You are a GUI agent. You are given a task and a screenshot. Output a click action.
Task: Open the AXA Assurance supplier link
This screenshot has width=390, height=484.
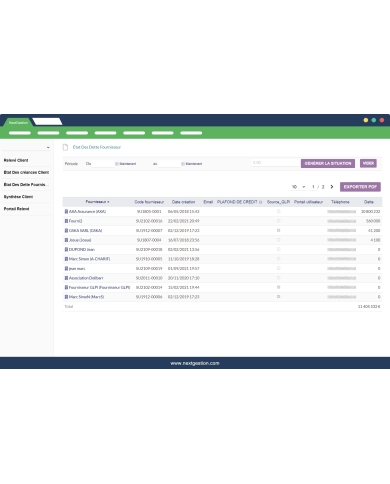click(x=87, y=212)
